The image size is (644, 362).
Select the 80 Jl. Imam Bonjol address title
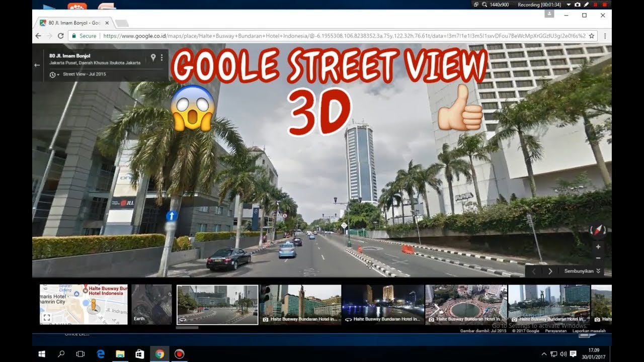coord(69,56)
